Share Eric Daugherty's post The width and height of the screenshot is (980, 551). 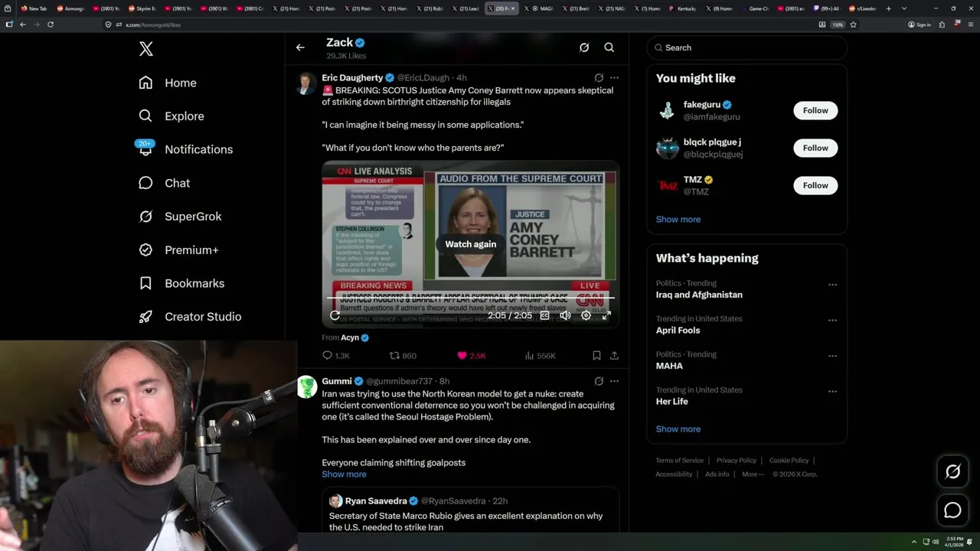tap(614, 356)
